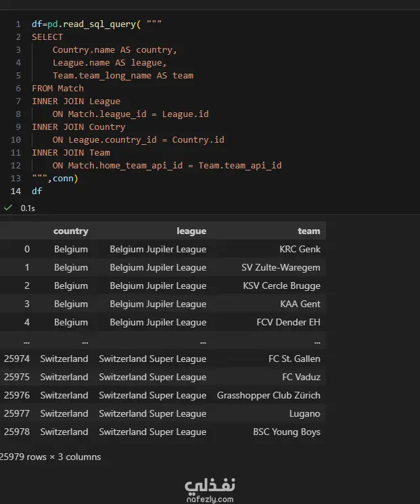This screenshot has height=504, width=420.
Task: Select the country column header
Action: pyautogui.click(x=70, y=231)
